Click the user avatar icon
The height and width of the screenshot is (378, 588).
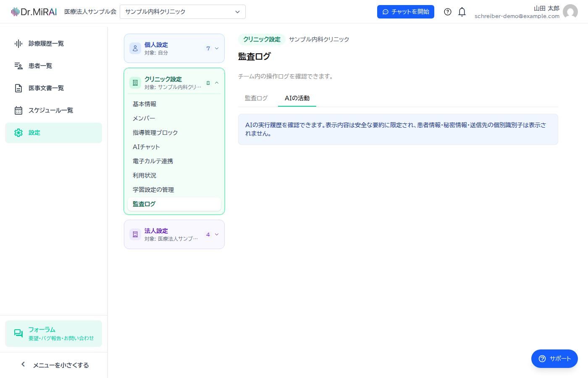click(570, 12)
